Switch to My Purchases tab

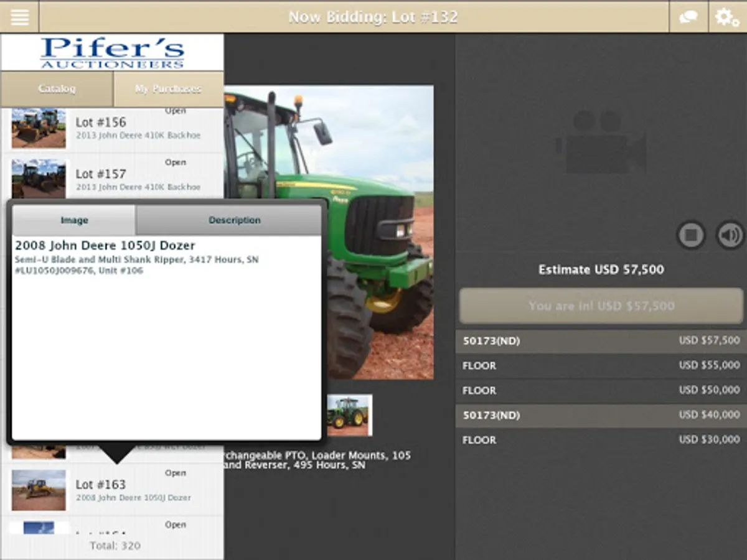(x=169, y=89)
